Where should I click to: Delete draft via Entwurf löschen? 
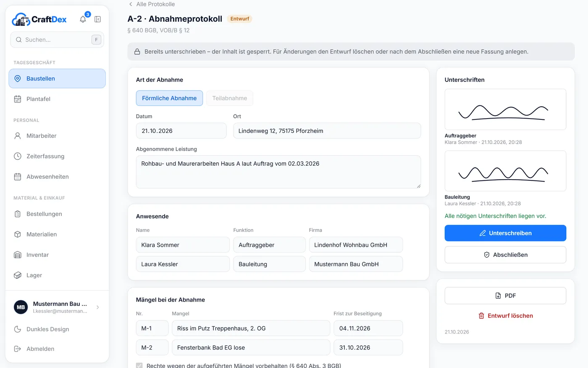[x=505, y=316]
